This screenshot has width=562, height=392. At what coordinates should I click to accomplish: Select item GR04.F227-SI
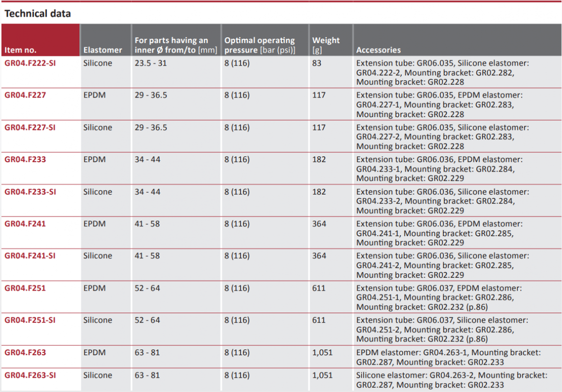30,127
